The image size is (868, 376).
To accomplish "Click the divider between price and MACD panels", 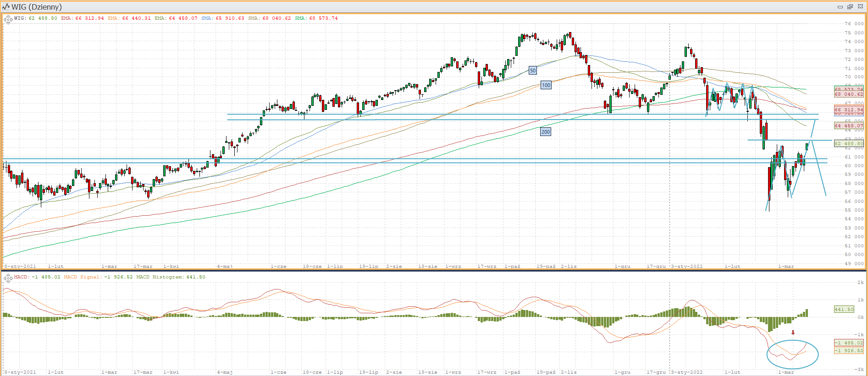I will [434, 270].
